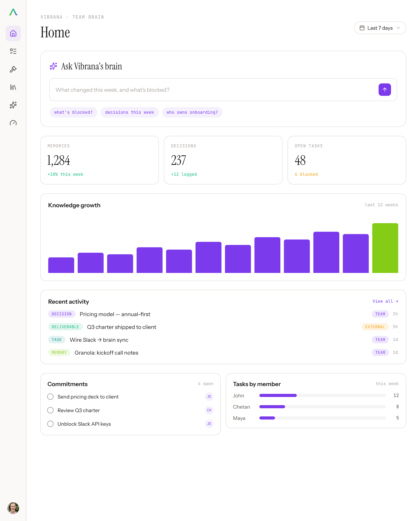
Task: Click JE avatar on Send pricing deck
Action: tap(209, 396)
